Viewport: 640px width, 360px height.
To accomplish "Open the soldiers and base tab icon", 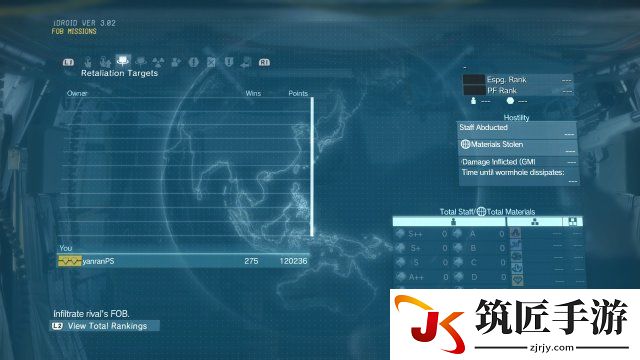I will [x=105, y=62].
